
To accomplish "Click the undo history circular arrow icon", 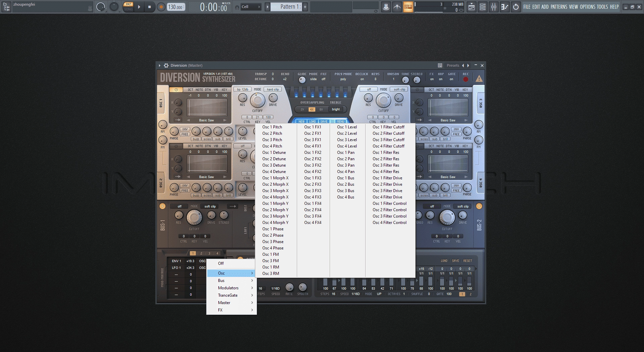I will tap(516, 7).
